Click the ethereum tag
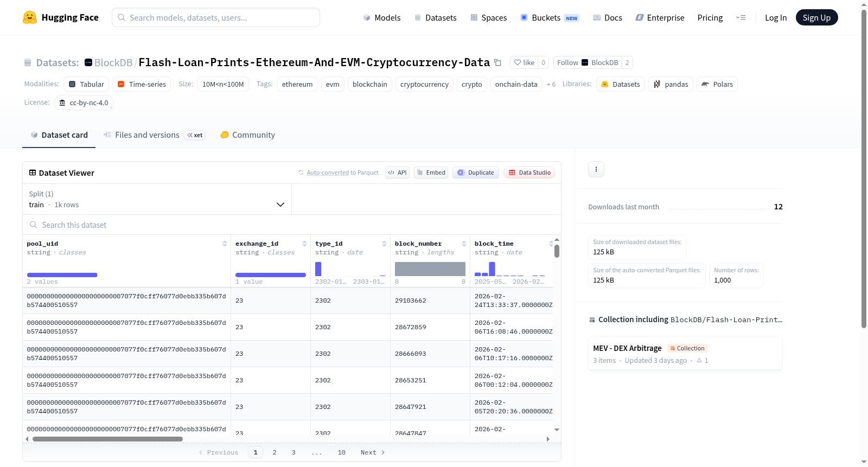 click(297, 84)
